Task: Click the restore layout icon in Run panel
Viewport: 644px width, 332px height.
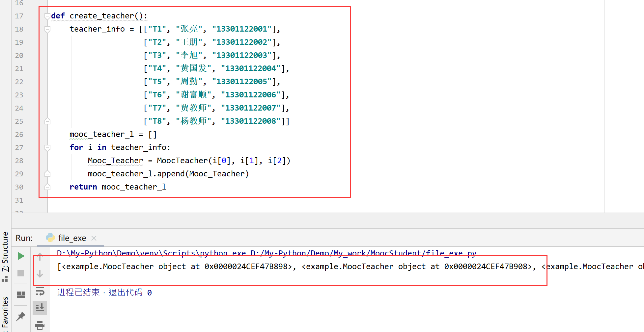Action: pyautogui.click(x=21, y=294)
